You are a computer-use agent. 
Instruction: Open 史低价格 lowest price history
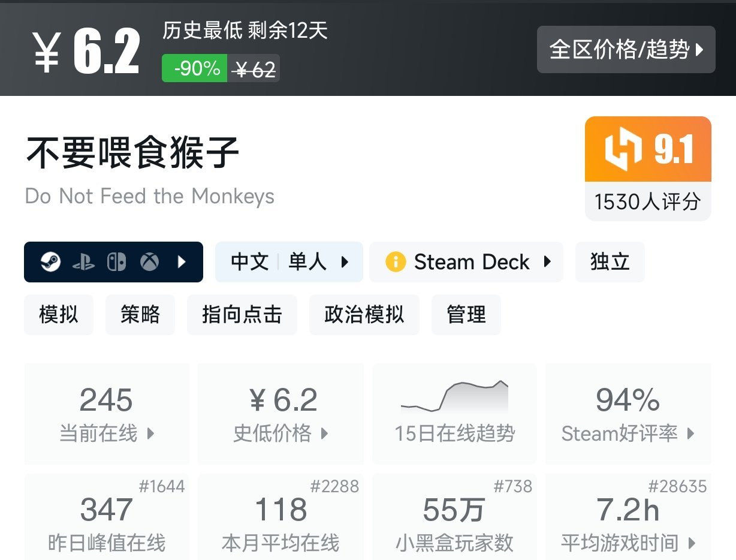280,414
